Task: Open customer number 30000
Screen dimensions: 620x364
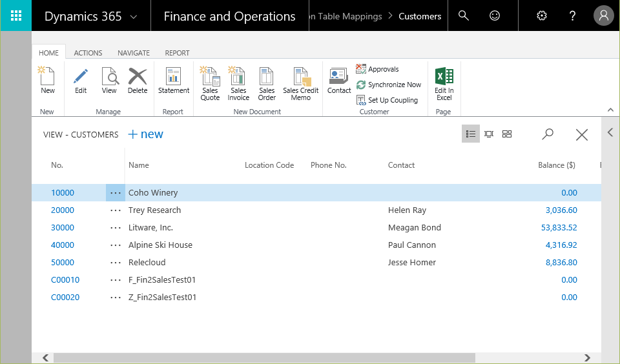Action: point(63,228)
